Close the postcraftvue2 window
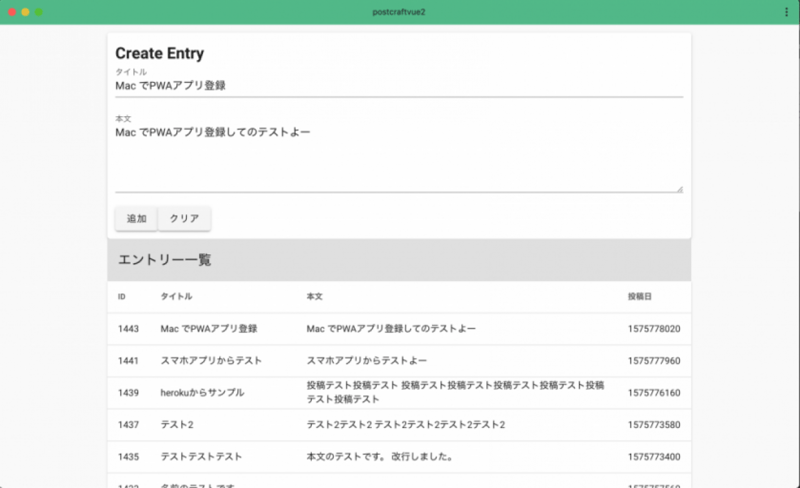The height and width of the screenshot is (488, 800). pos(11,12)
